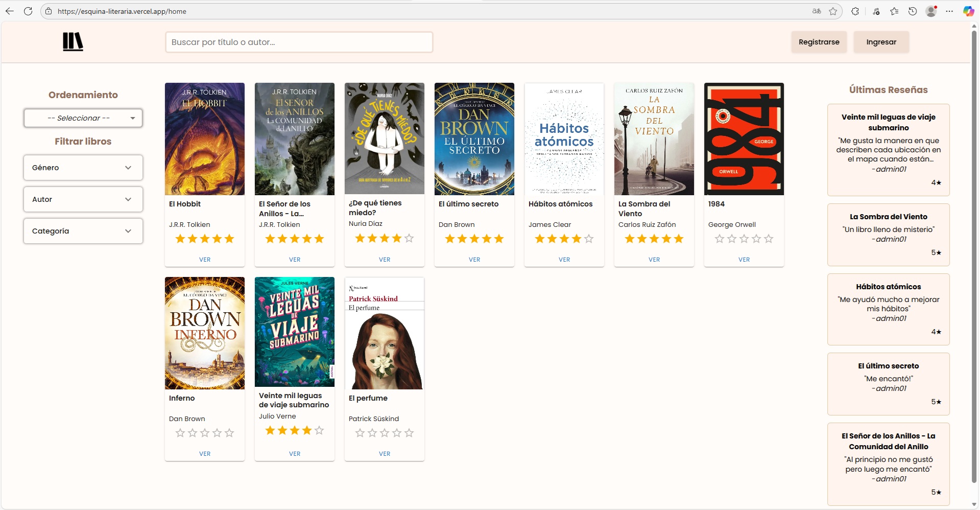The height and width of the screenshot is (510, 980).
Task: Add page to favorites star icon
Action: 833,11
